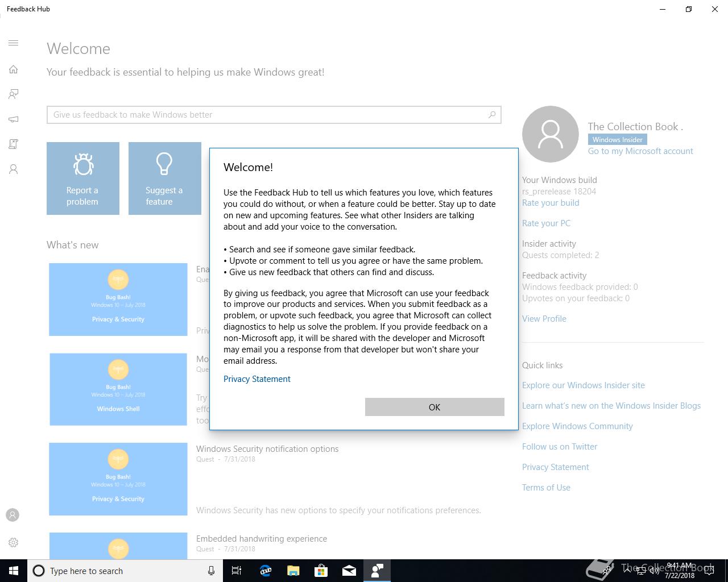The height and width of the screenshot is (582, 728).
Task: Open Windows Security notification options quest
Action: coord(267,449)
